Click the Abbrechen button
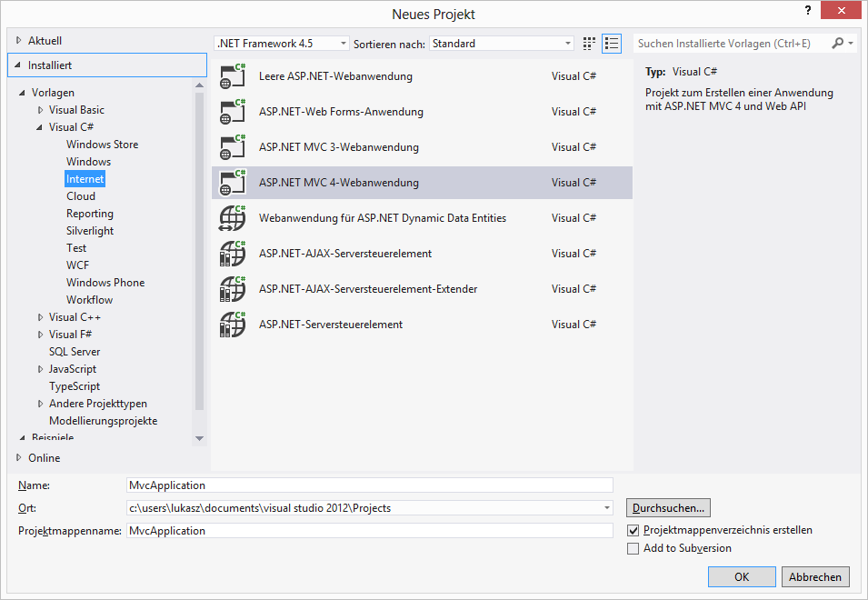 click(x=815, y=576)
